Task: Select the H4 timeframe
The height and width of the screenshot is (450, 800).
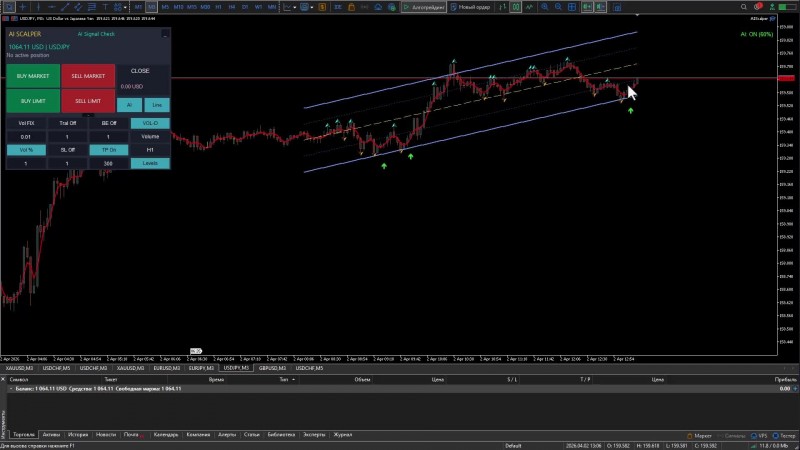Action: tap(232, 7)
